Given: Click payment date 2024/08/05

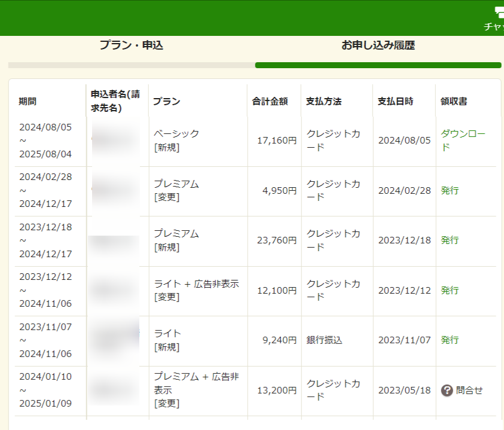Looking at the screenshot, I should click(x=404, y=141).
